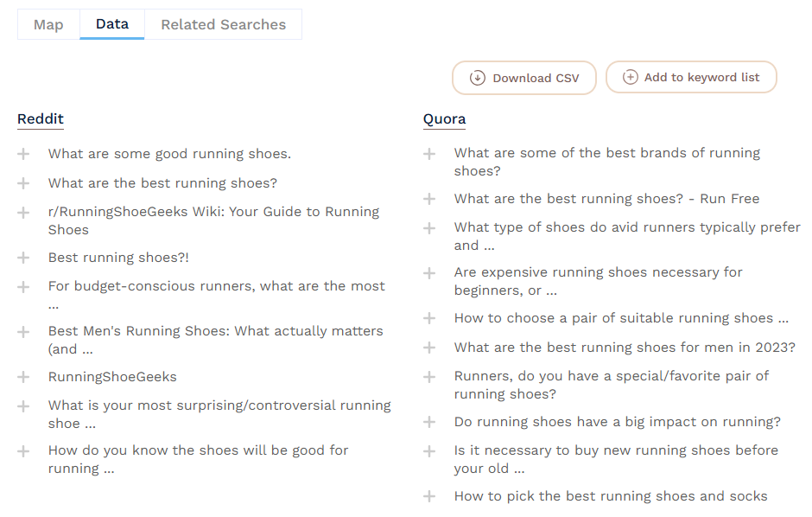812x517 pixels.
Task: Click the plus icon beside "What are some good running shoes."
Action: pyautogui.click(x=22, y=153)
